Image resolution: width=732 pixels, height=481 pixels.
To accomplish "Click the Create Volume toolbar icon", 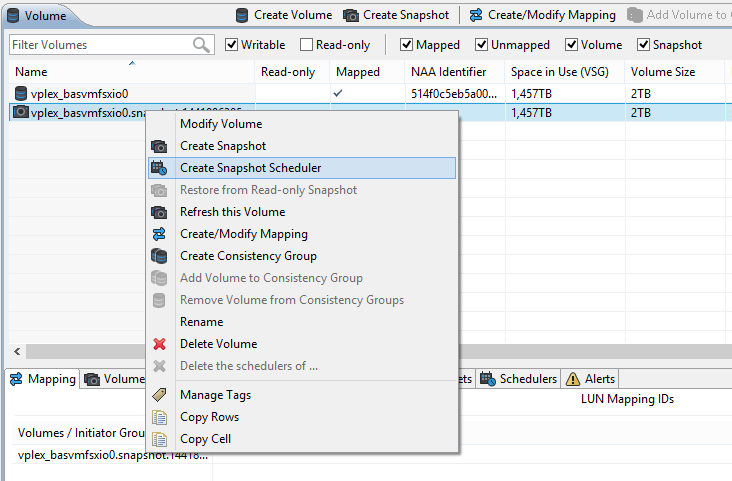I will (242, 15).
